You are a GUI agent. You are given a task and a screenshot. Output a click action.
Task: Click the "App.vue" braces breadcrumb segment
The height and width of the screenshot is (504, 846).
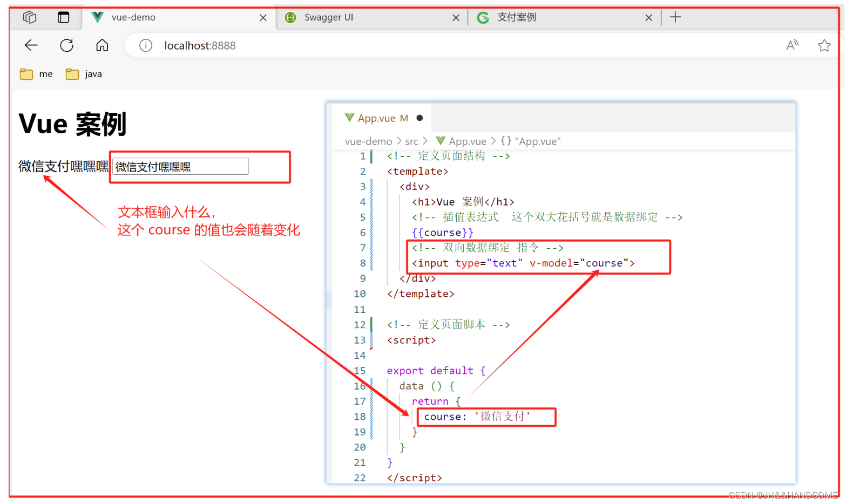(531, 141)
